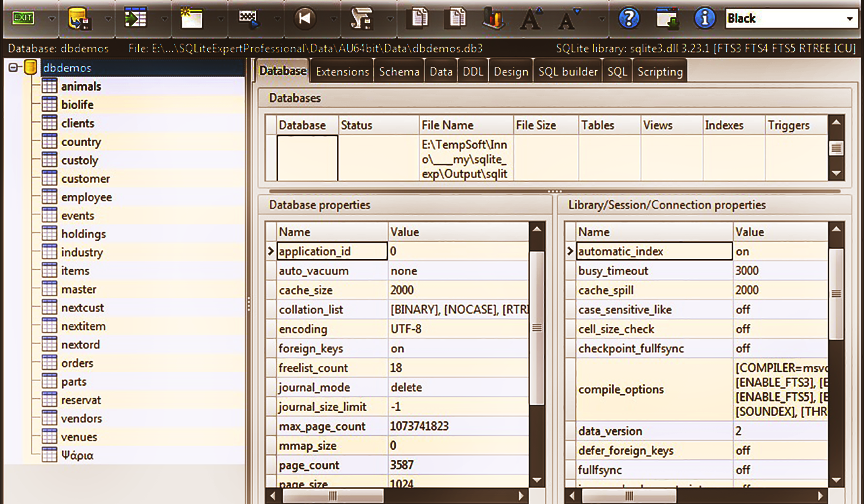The image size is (864, 504).
Task: Collapse the dbdemos tree node
Action: pyautogui.click(x=13, y=67)
